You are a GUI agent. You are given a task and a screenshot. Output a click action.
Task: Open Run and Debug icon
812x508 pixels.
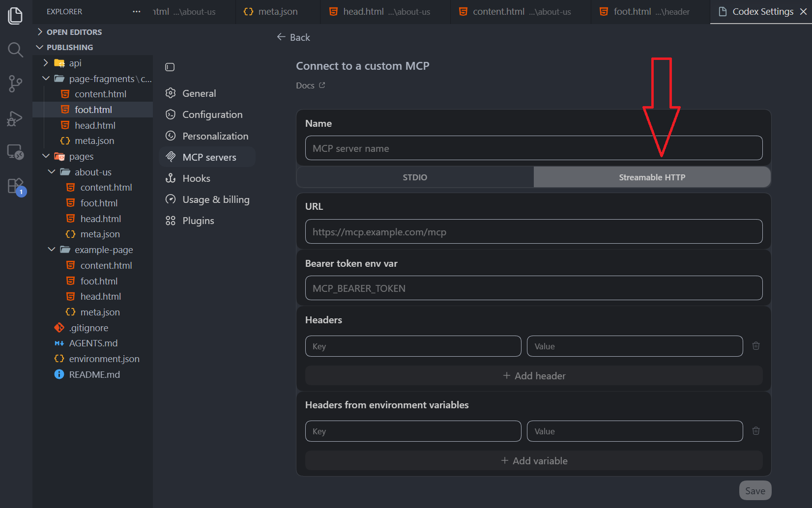(15, 118)
